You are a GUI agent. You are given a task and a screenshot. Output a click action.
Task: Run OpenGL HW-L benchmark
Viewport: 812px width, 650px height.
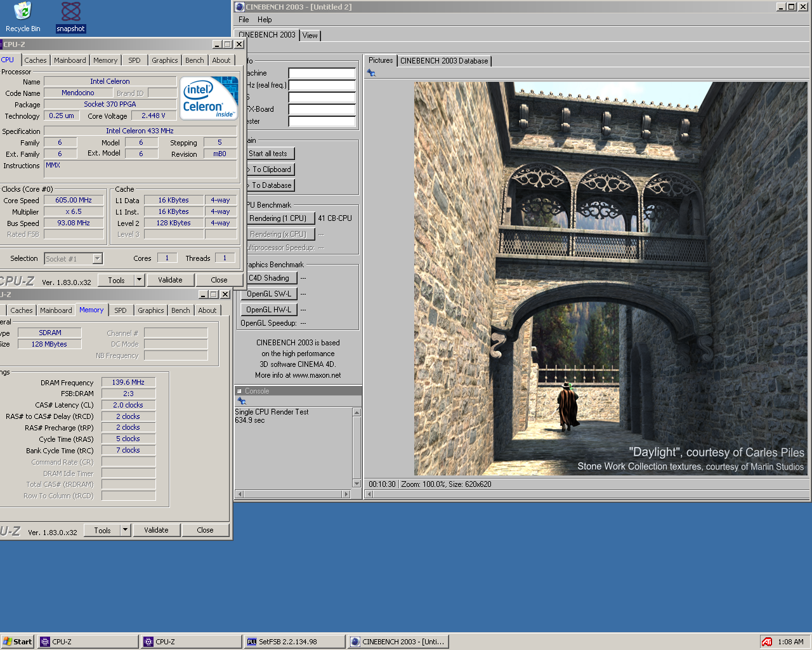(x=269, y=310)
